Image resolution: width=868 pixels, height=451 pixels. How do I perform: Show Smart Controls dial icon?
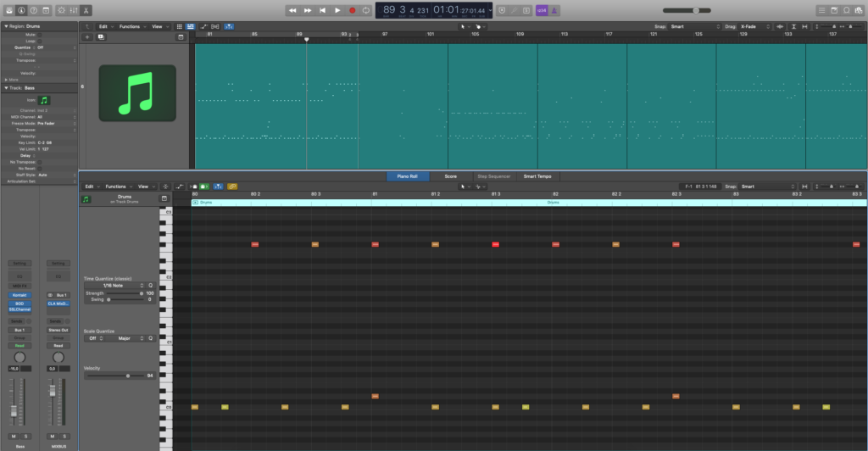click(x=61, y=10)
